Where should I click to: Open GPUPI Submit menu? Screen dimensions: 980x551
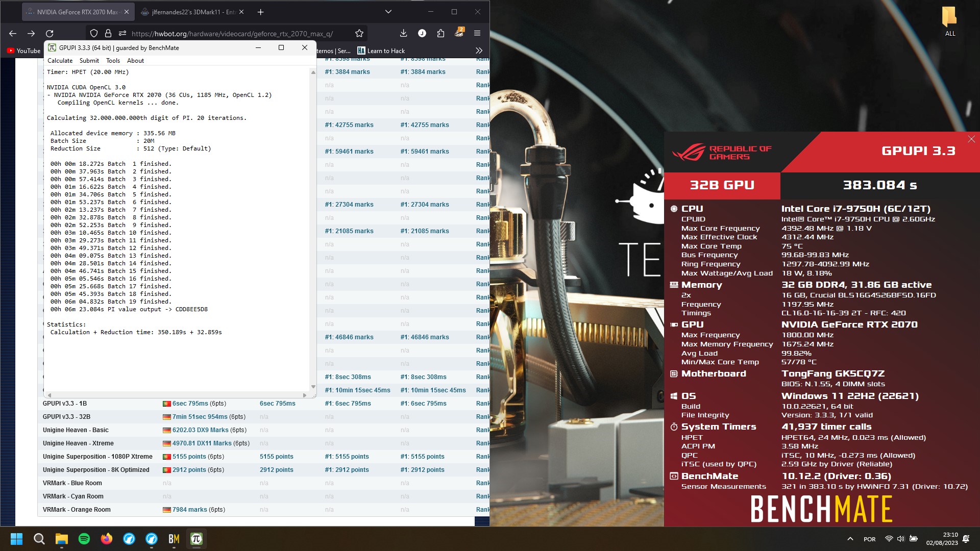(89, 61)
